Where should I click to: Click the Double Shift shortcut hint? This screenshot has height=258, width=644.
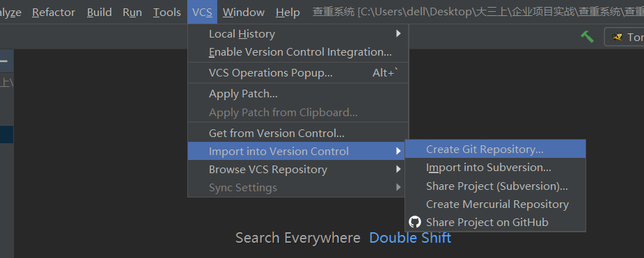tap(410, 238)
